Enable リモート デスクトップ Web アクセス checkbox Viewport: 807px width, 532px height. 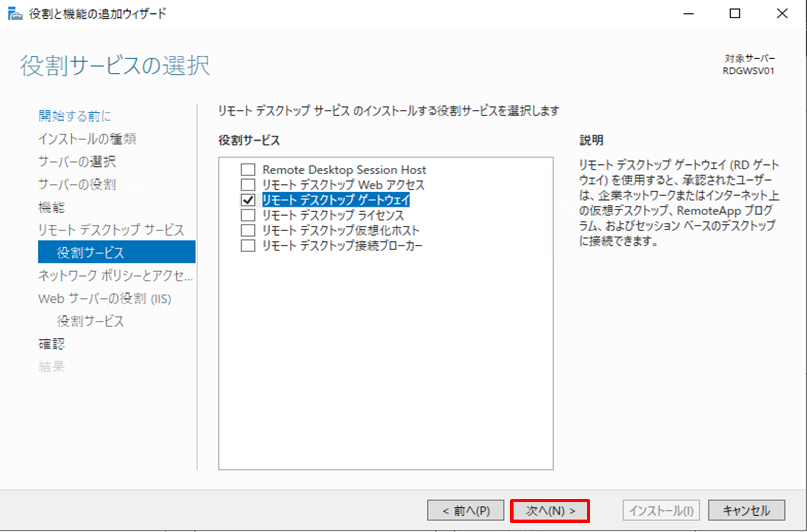248,185
